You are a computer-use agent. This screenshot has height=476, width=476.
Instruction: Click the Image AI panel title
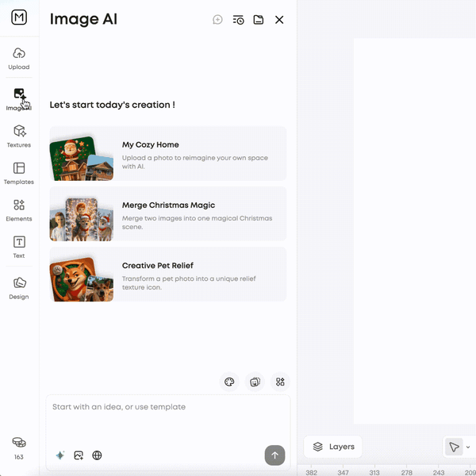tap(83, 19)
